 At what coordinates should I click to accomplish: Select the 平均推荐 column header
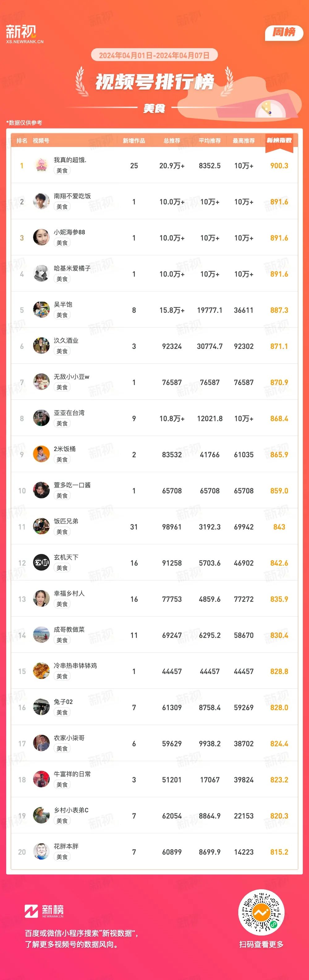pyautogui.click(x=210, y=141)
